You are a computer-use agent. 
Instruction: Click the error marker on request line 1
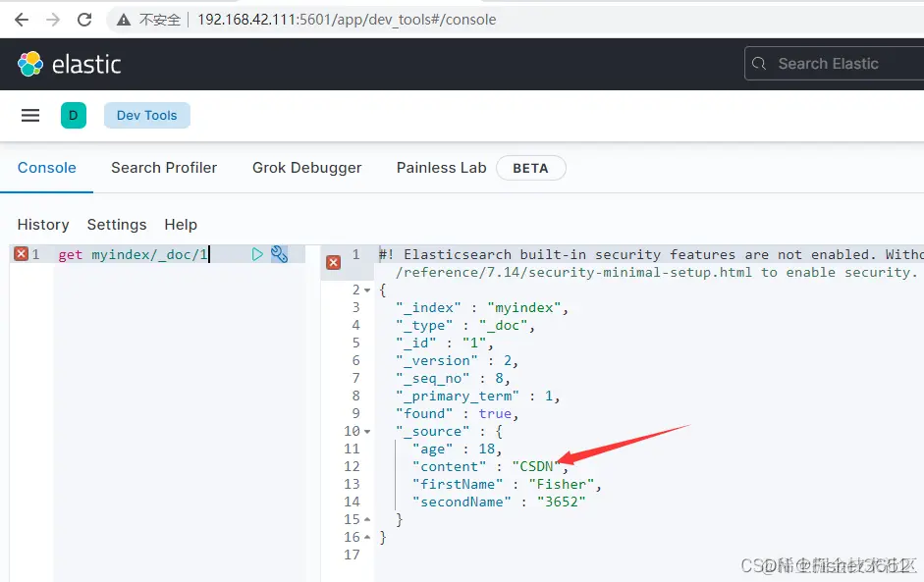[22, 254]
